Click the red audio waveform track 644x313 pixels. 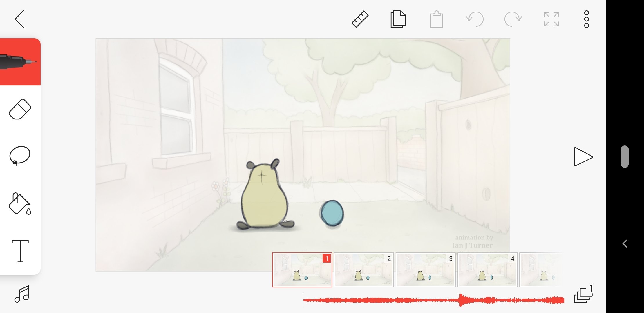pyautogui.click(x=433, y=300)
